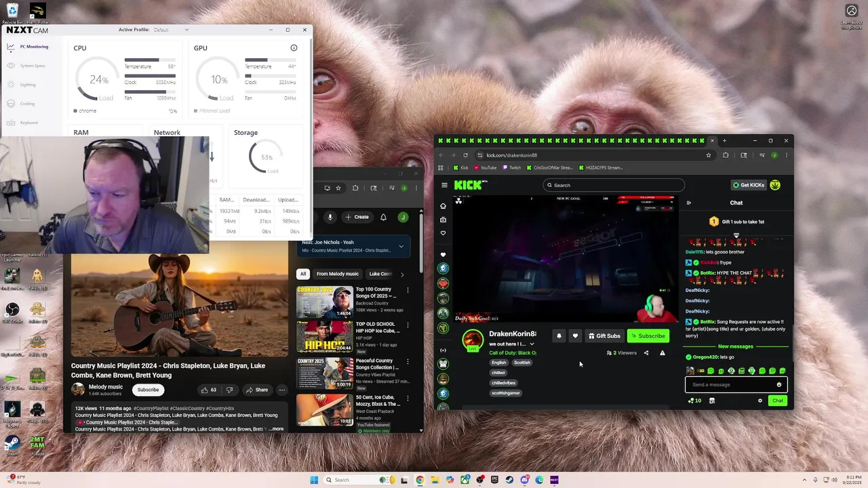Open Following heart in Kick sidebar
The image size is (868, 488).
[x=443, y=233]
